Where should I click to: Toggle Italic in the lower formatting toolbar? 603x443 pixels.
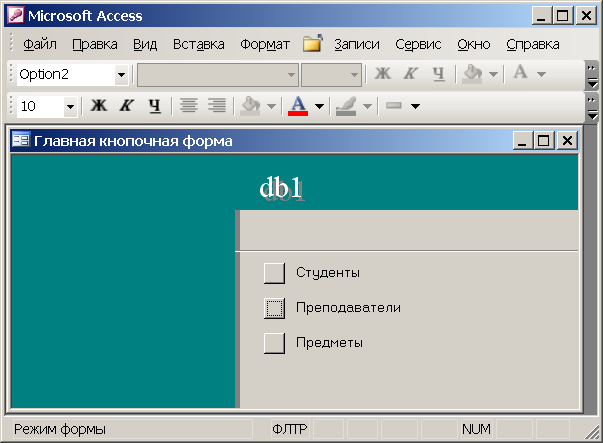tap(127, 105)
